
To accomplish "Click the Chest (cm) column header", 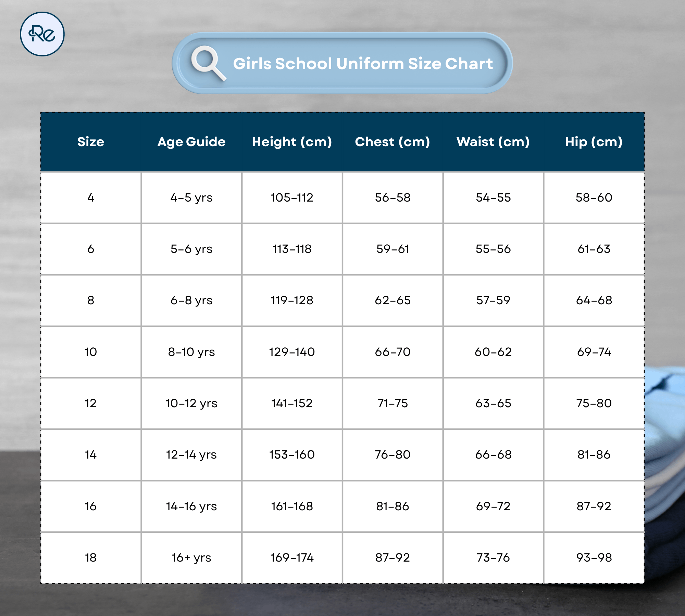I will [x=393, y=142].
